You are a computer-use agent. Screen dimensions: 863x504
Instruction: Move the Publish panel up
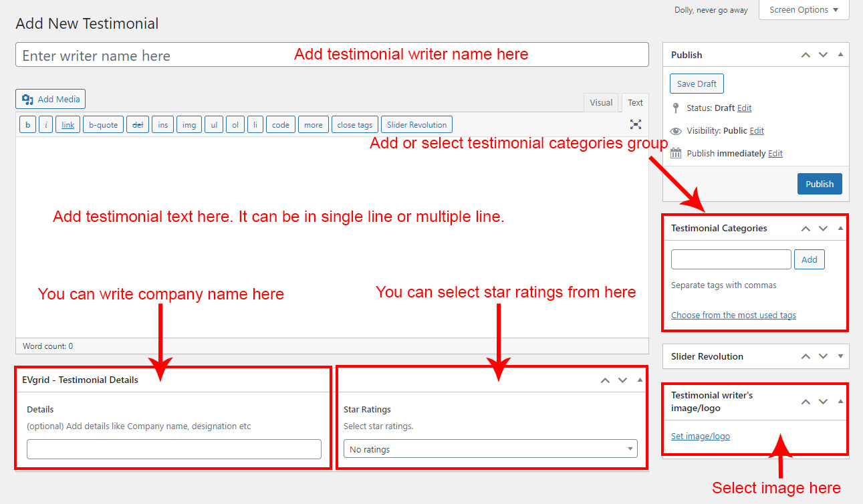coord(806,55)
